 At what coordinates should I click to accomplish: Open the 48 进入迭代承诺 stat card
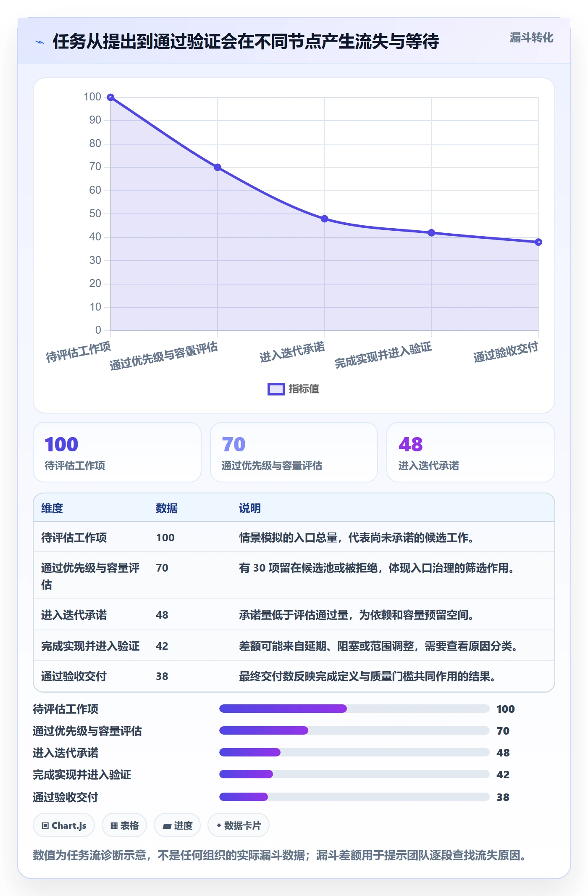471,452
